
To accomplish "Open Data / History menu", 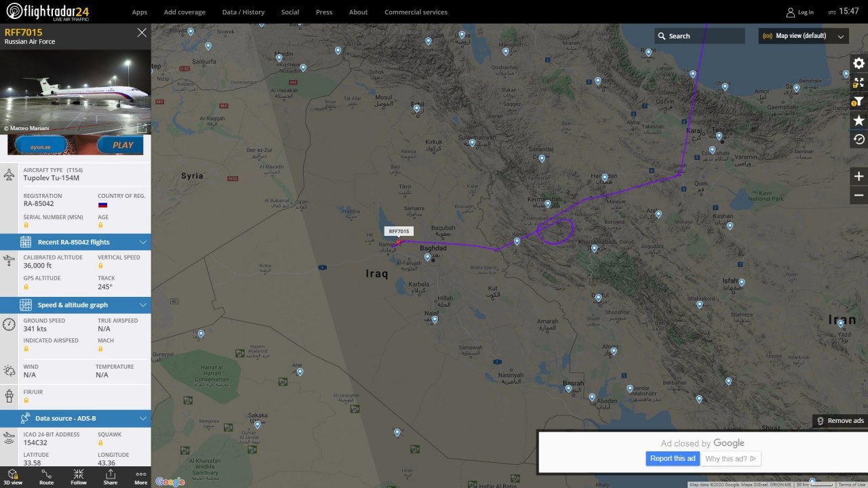I will 243,12.
